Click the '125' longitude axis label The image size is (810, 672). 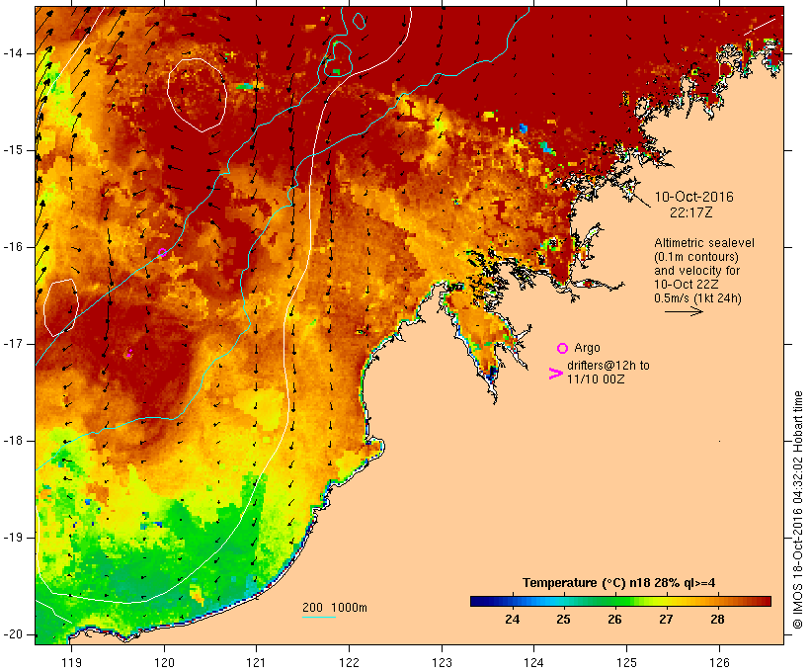[626, 662]
